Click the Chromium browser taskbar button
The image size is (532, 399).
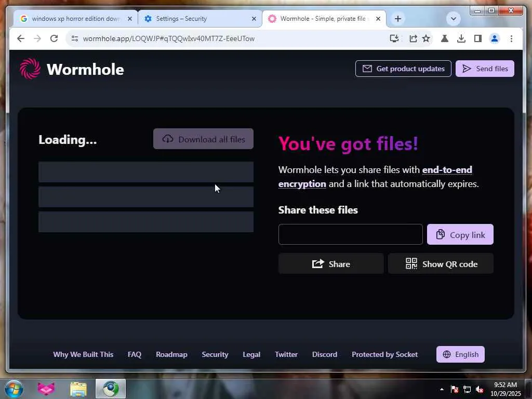(111, 389)
